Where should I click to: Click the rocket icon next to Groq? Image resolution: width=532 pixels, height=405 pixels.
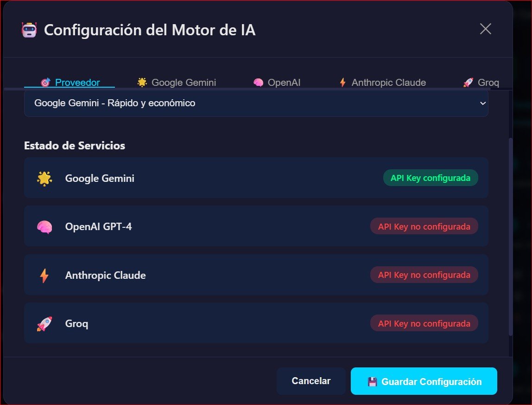click(44, 323)
